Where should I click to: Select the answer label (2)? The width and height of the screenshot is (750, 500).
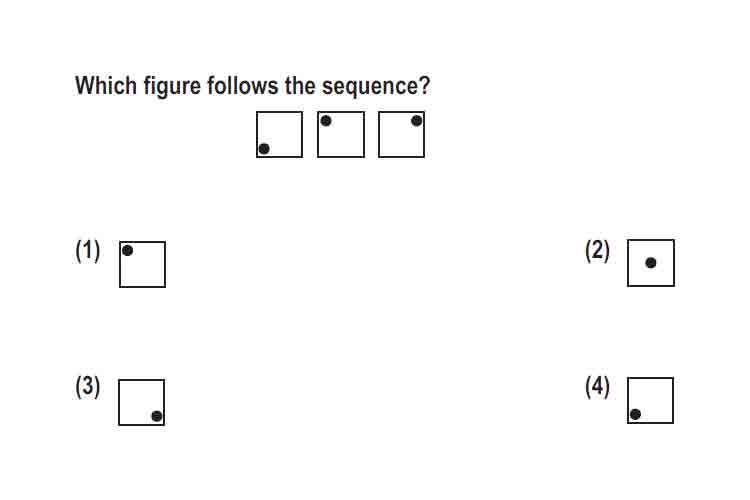click(x=597, y=251)
